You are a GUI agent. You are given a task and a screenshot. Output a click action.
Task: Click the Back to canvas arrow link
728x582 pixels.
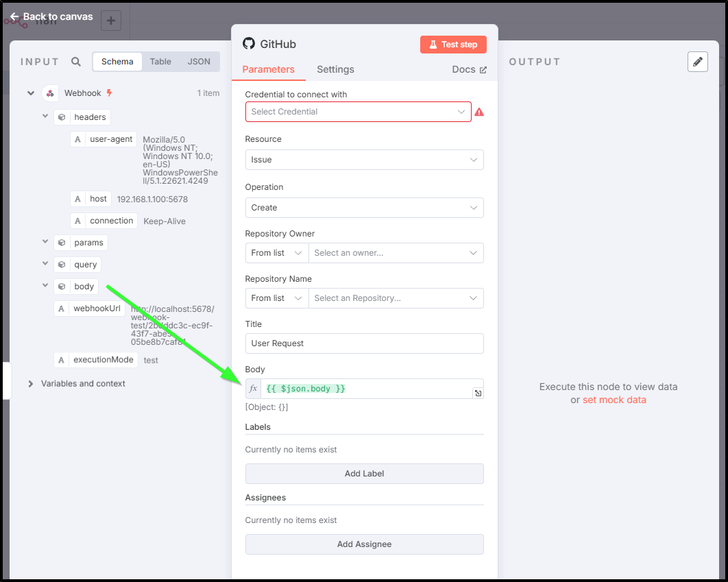(51, 16)
